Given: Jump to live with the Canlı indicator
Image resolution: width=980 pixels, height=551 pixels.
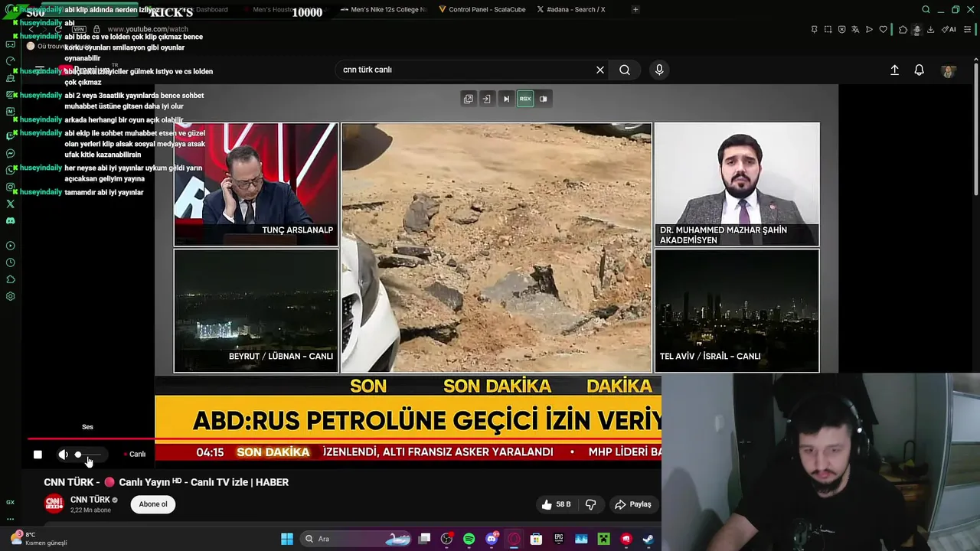Looking at the screenshot, I should (135, 455).
